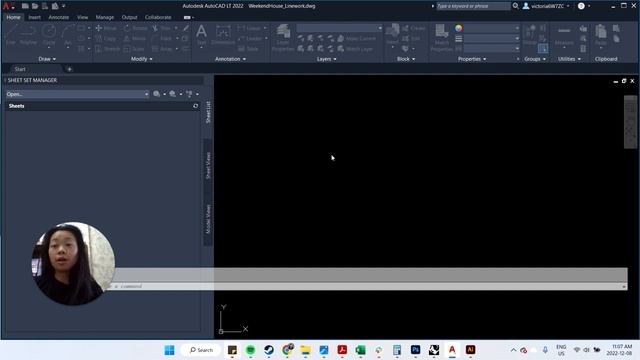This screenshot has height=360, width=640.
Task: Click the new drawing tab plus button
Action: coord(69,69)
